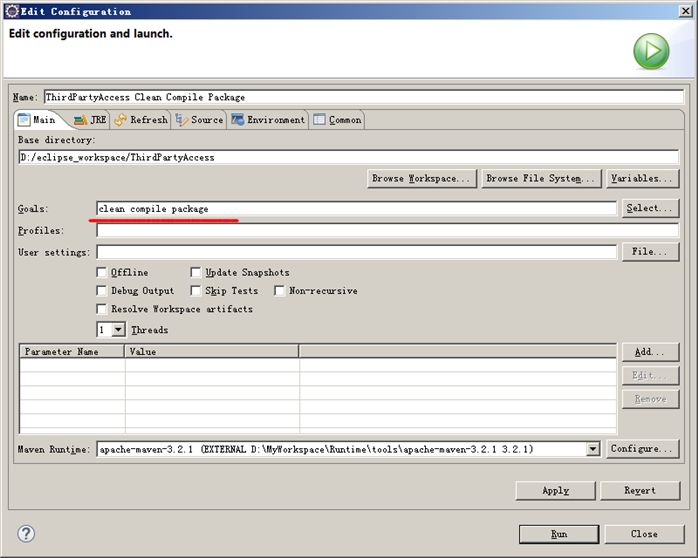This screenshot has height=558, width=698.
Task: Open the Threads count dropdown
Action: click(x=118, y=330)
